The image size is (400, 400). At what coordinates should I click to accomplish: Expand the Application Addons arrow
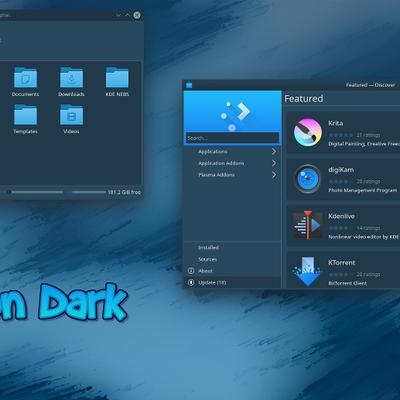pyautogui.click(x=274, y=163)
